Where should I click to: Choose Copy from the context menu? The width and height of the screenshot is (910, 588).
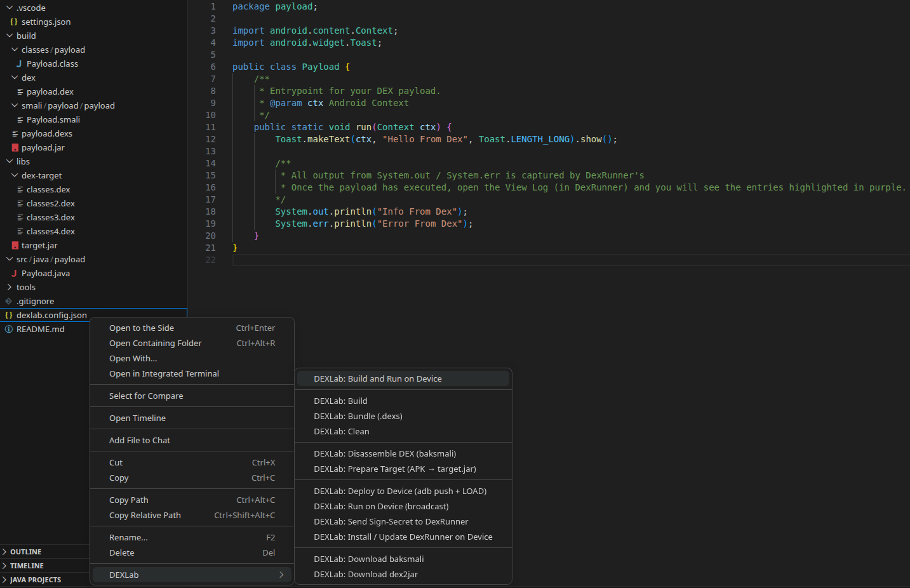click(x=192, y=478)
